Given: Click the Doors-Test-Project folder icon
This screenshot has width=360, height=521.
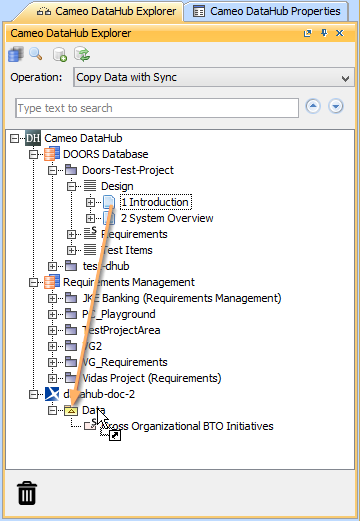Looking at the screenshot, I should (x=71, y=170).
